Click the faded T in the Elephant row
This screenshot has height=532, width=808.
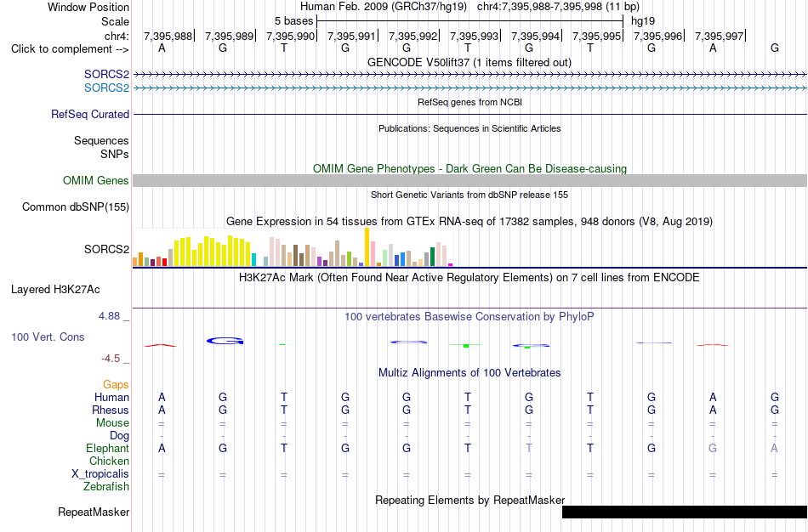click(x=529, y=449)
